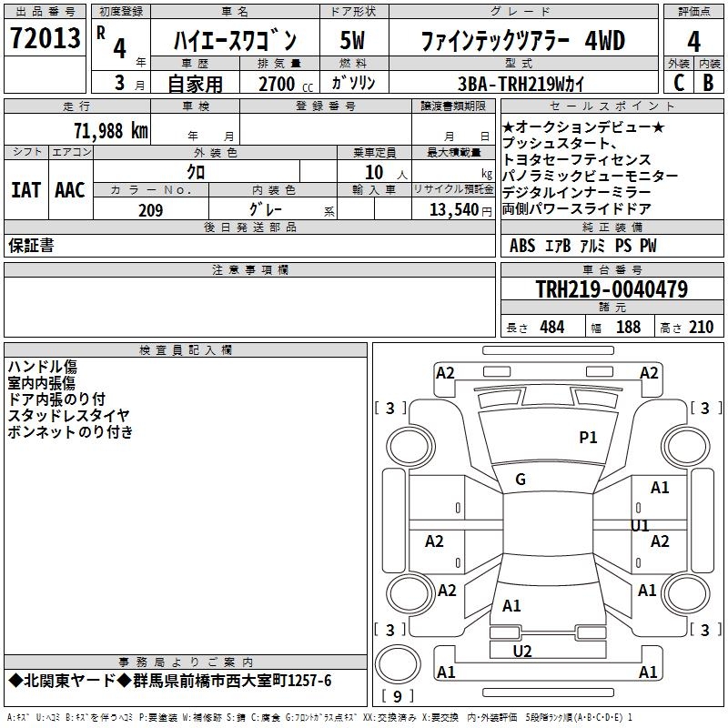Select the chassis number "TRH219-0040479"
This screenshot has width=728, height=728.
point(612,289)
